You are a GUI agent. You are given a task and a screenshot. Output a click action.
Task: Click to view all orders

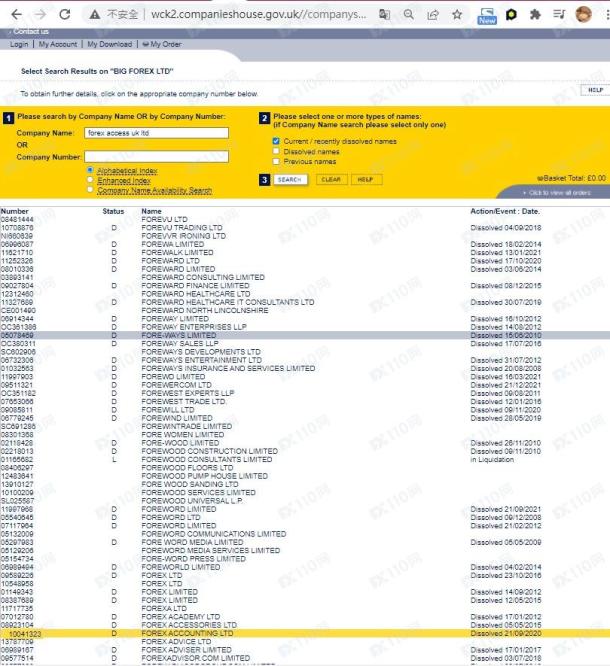point(557,193)
